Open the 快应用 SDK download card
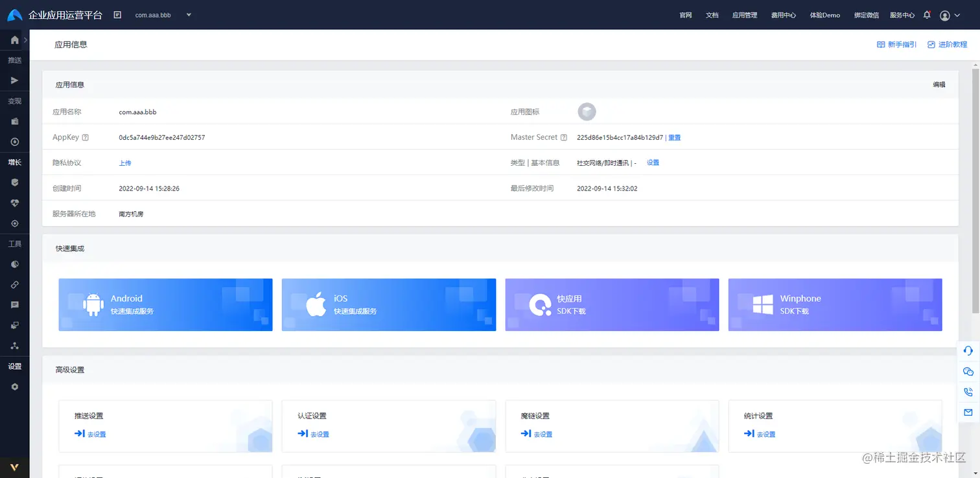 (612, 304)
